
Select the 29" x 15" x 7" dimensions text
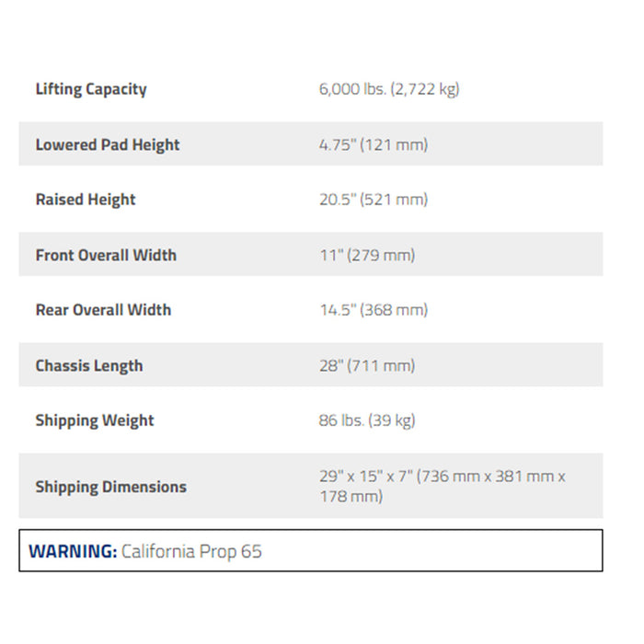[366, 477]
